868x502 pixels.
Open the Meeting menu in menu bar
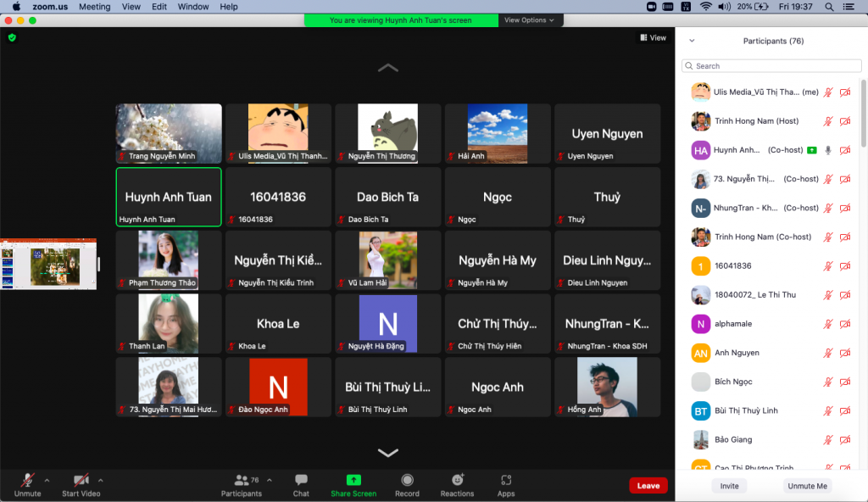click(94, 7)
